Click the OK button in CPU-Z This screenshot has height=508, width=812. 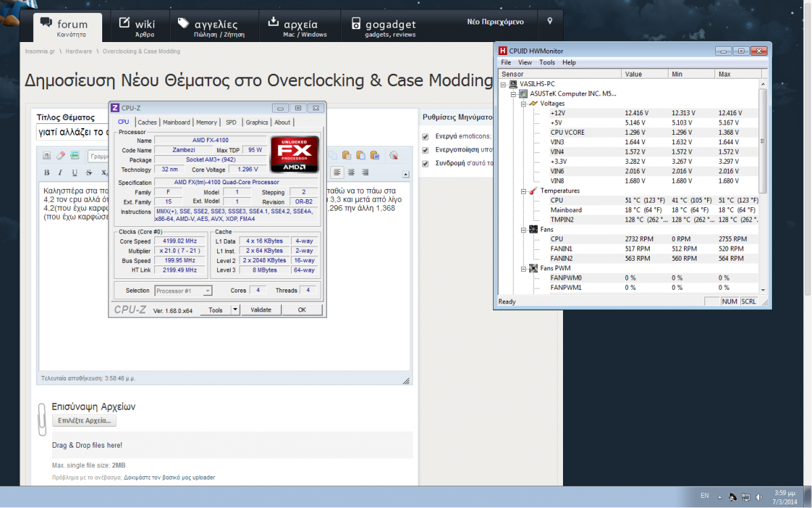(302, 310)
